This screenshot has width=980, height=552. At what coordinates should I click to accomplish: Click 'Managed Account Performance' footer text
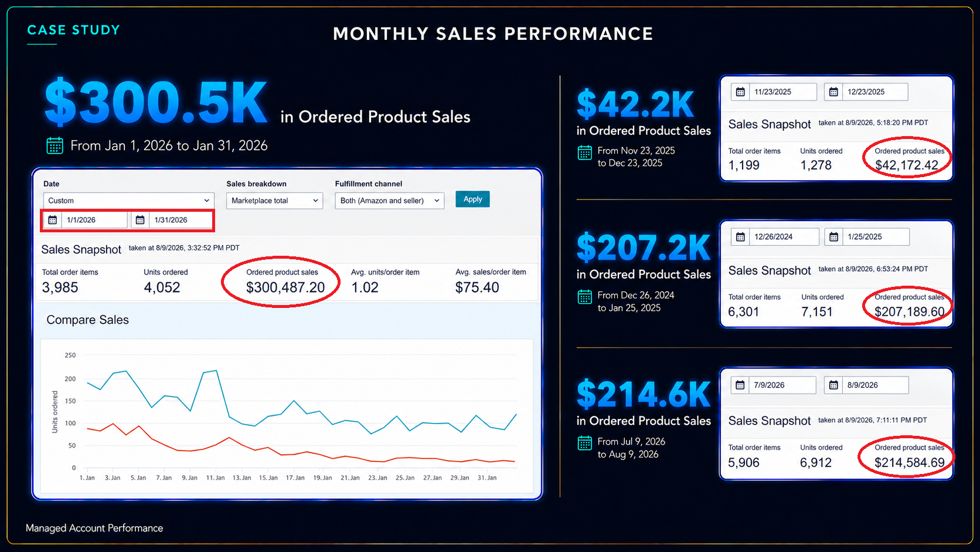tap(94, 528)
